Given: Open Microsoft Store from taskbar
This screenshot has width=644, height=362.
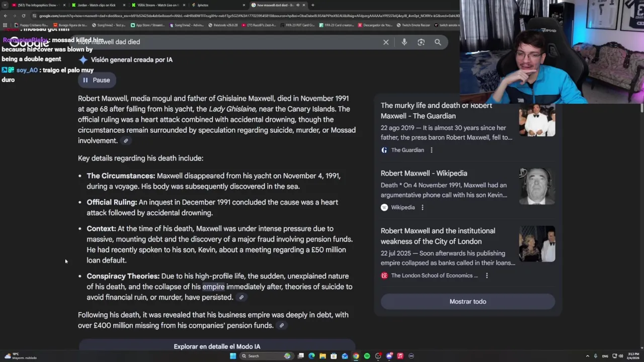Looking at the screenshot, I should [334, 356].
